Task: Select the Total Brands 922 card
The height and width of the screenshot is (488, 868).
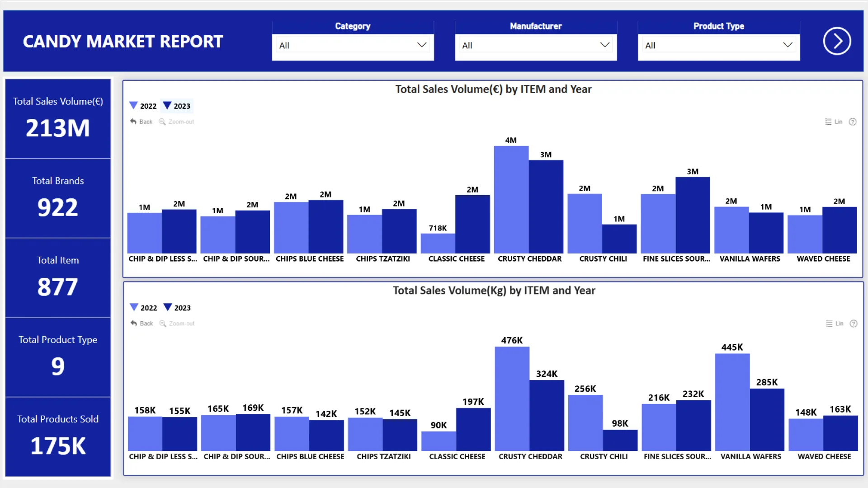Action: point(58,198)
